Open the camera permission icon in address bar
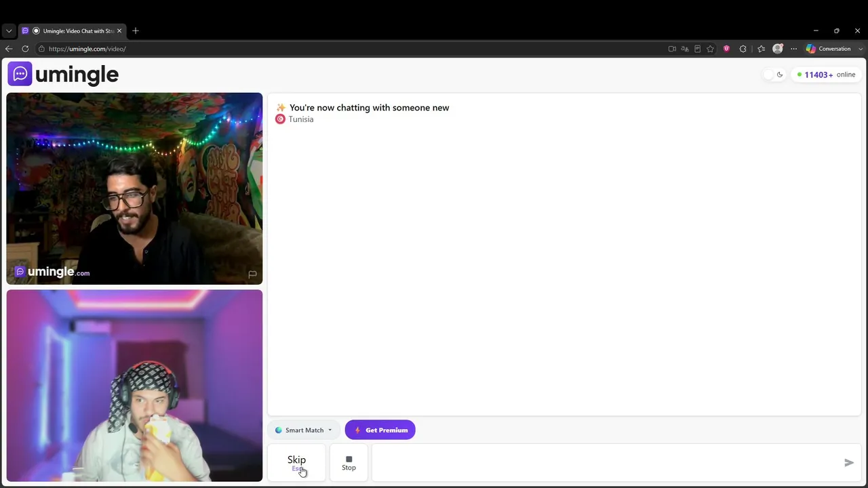868x488 pixels. (672, 49)
